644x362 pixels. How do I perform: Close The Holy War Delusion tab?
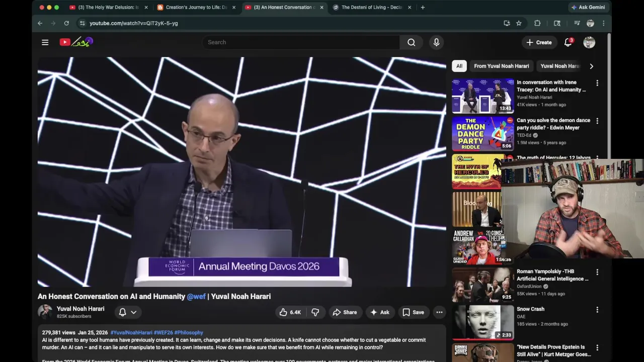[x=146, y=7]
